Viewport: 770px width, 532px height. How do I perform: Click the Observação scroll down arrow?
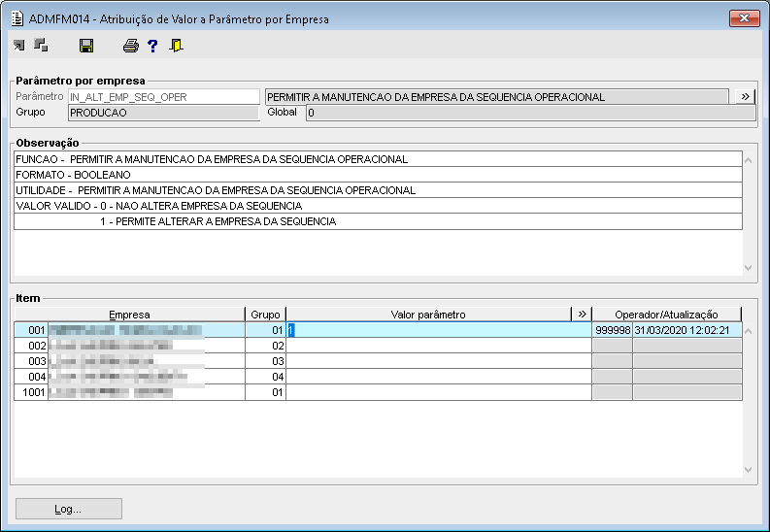[749, 268]
